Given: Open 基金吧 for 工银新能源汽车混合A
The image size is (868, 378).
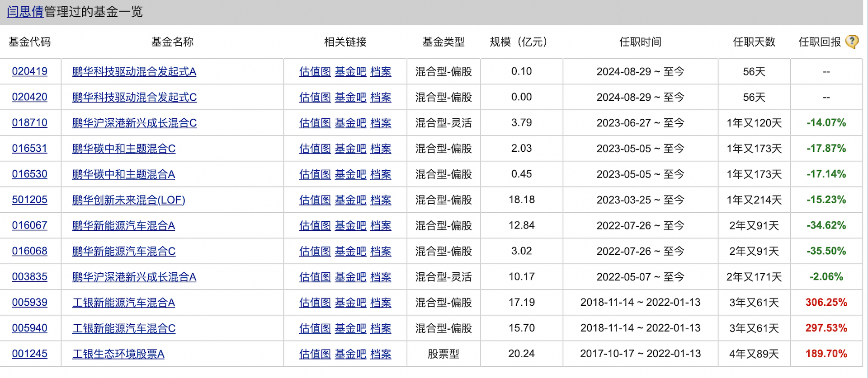Looking at the screenshot, I should (350, 303).
